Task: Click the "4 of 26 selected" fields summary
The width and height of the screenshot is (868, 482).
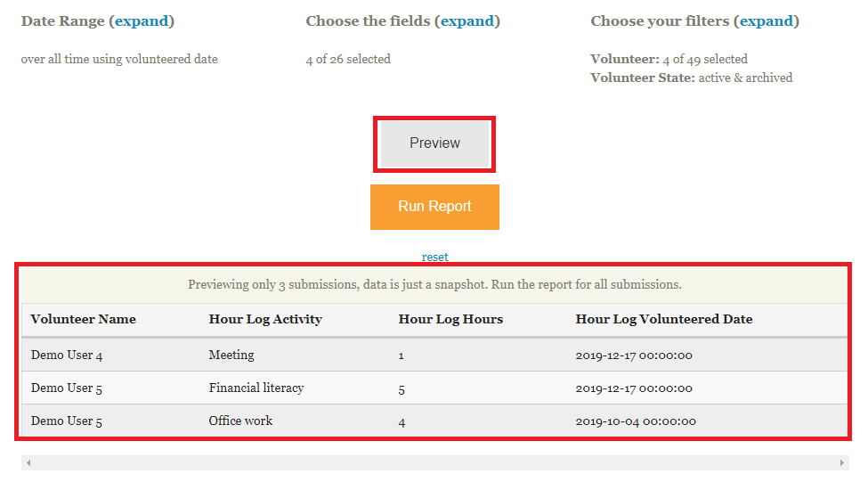Action: (x=348, y=59)
